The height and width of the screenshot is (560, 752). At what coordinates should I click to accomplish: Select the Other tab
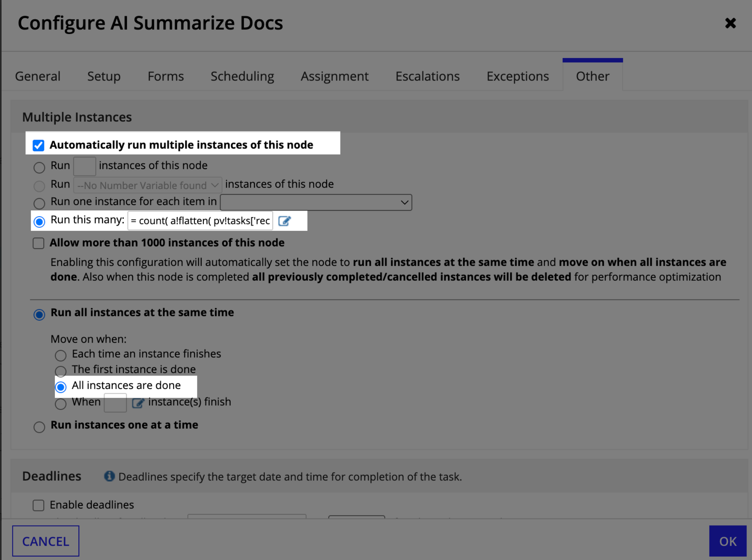click(x=593, y=76)
